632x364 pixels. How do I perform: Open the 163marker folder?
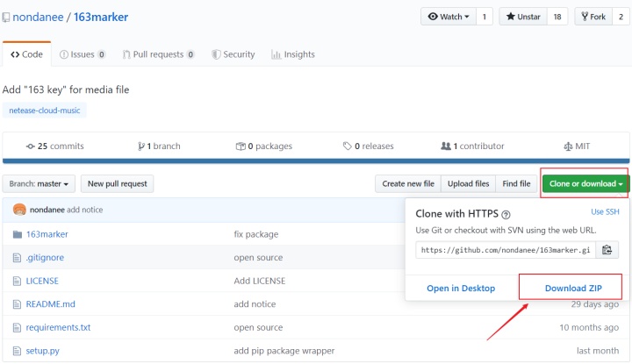click(47, 234)
